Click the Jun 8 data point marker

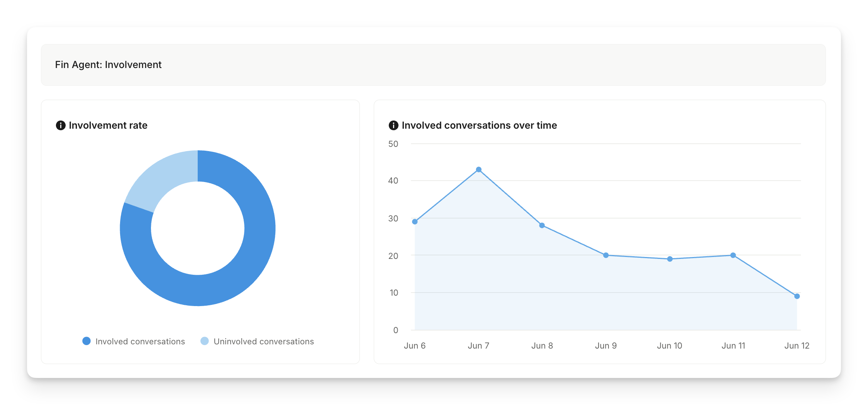[542, 225]
